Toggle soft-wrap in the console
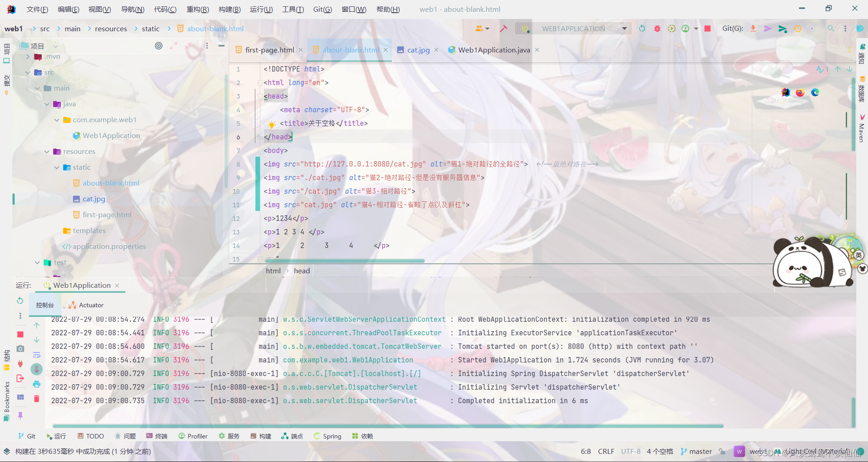The image size is (868, 462). click(x=37, y=355)
